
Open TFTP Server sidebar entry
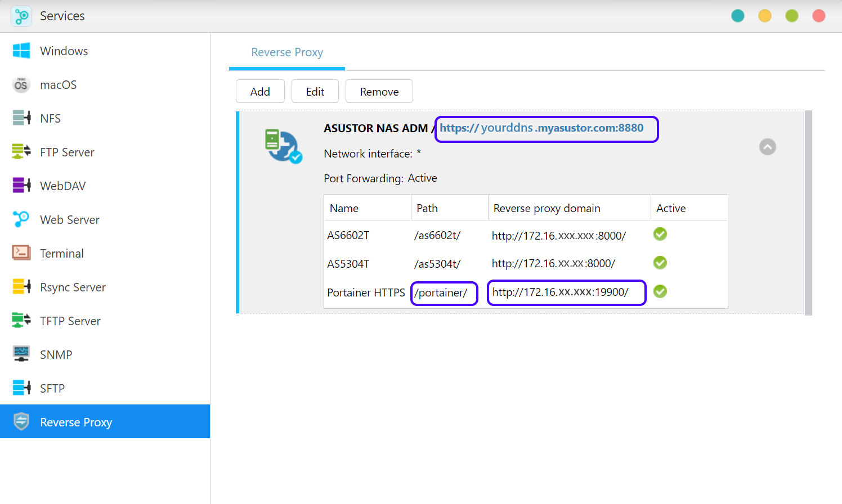tap(105, 321)
